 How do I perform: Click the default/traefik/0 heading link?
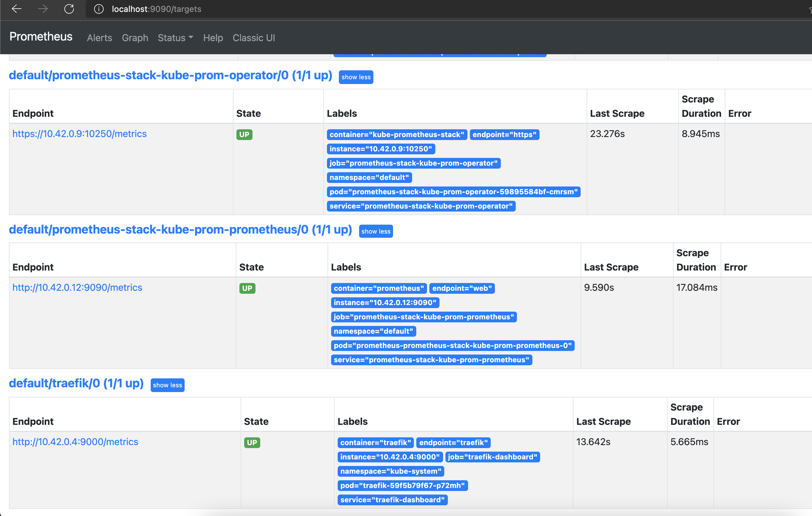click(x=76, y=383)
